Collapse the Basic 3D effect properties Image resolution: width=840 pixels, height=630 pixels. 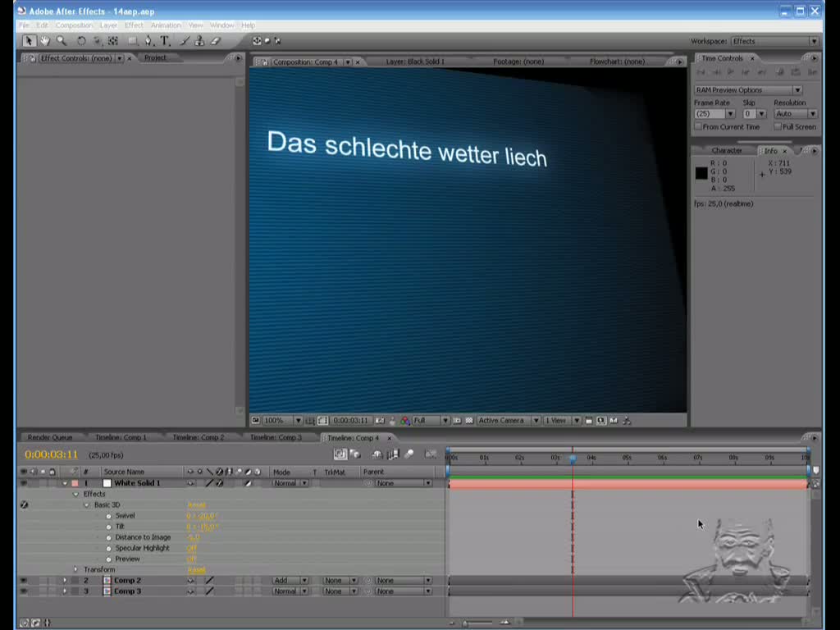coord(86,505)
